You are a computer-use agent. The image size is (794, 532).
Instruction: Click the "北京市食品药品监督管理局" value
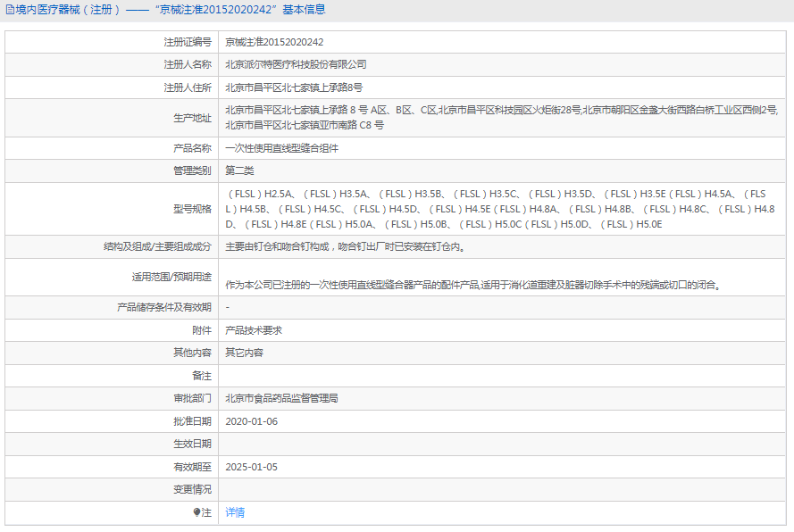tap(281, 398)
